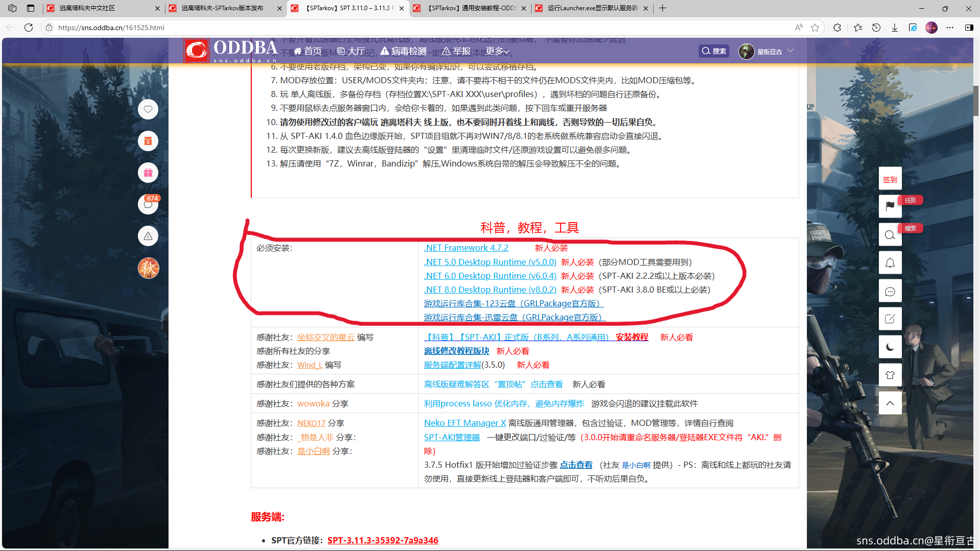Open user profile wowoka
Image resolution: width=980 pixels, height=551 pixels.
pyautogui.click(x=314, y=403)
